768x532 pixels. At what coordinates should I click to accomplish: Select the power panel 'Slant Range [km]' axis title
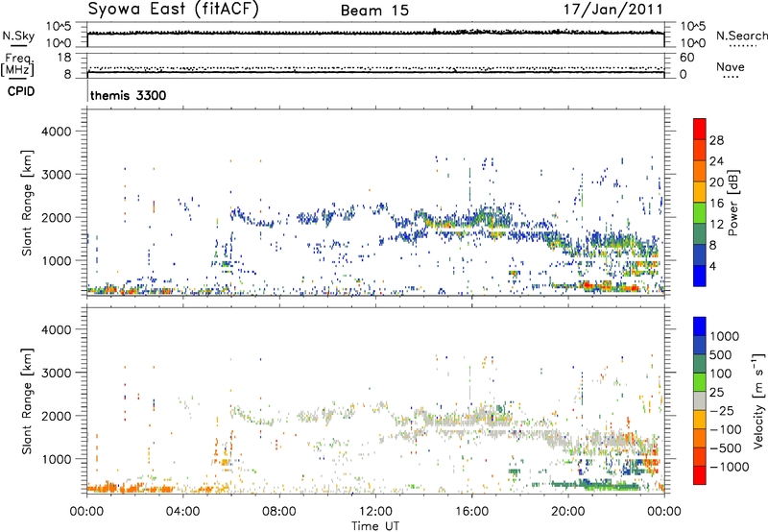(27, 203)
